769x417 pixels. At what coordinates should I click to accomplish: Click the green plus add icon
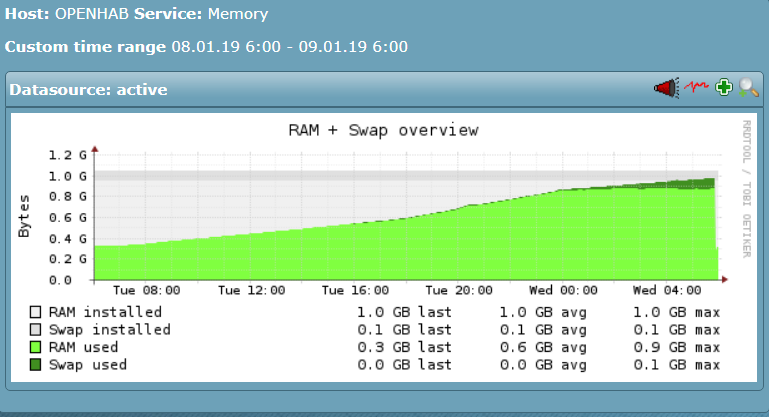[724, 89]
